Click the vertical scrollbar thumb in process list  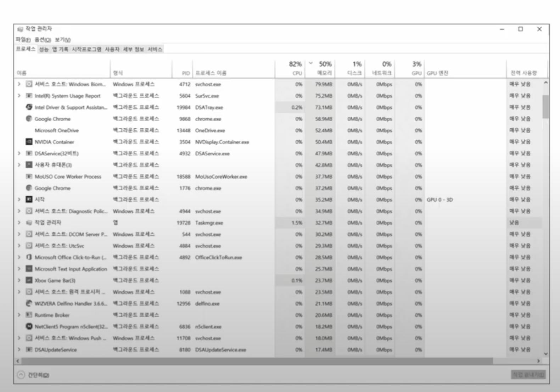pyautogui.click(x=545, y=106)
